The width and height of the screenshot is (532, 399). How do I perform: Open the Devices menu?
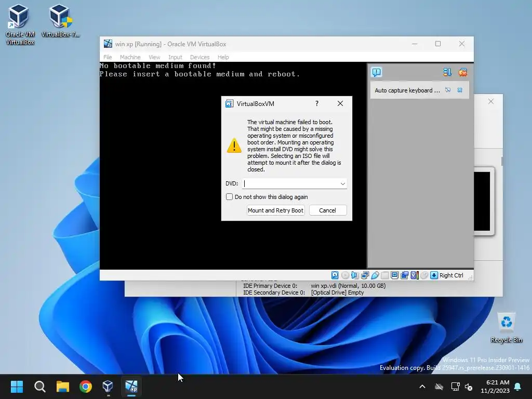pyautogui.click(x=200, y=57)
